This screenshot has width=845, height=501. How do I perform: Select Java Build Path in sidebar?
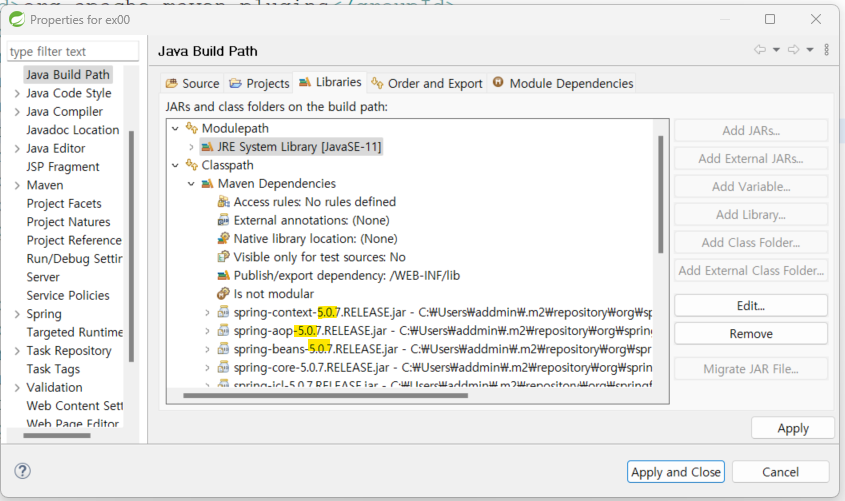[68, 74]
